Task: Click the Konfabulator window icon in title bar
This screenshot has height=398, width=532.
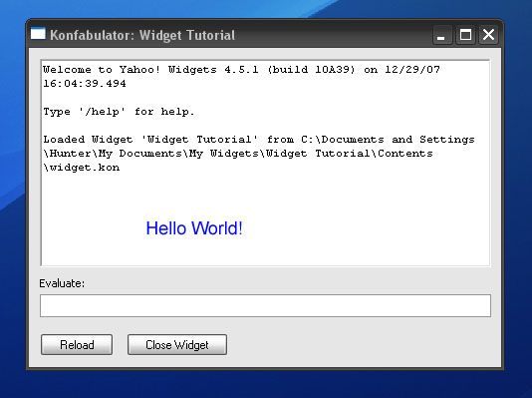Action: coord(38,34)
